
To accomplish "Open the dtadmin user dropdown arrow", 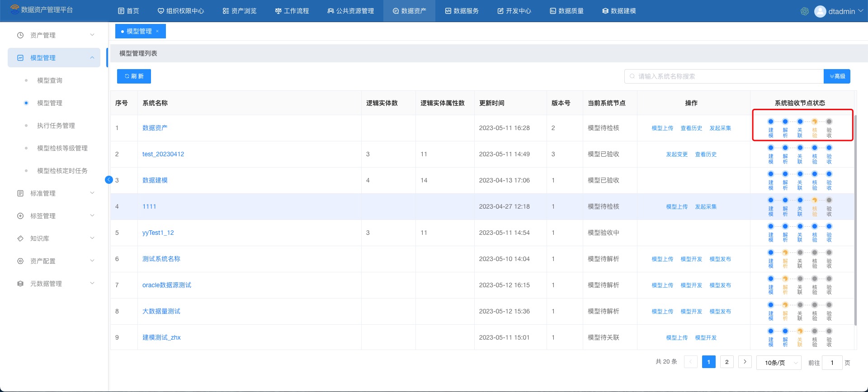I will pyautogui.click(x=860, y=11).
